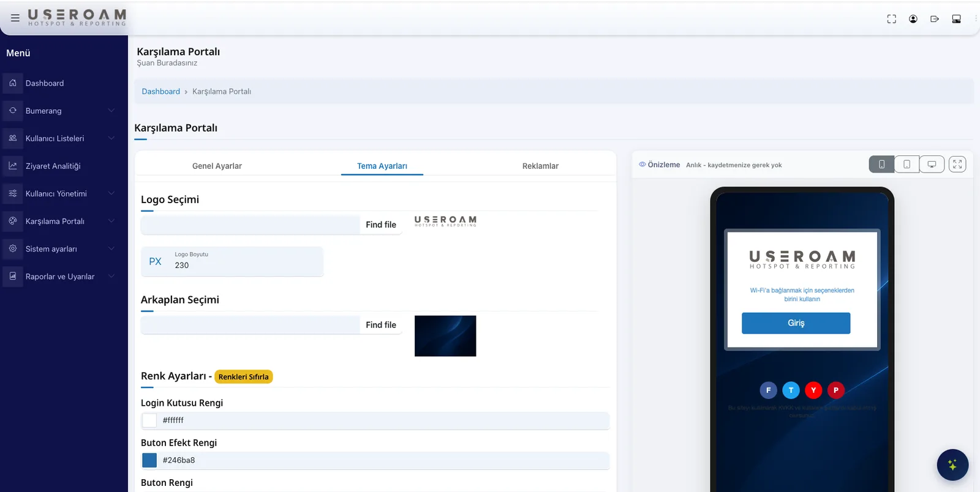
Task: Click the Renkleri Sıfırla button
Action: click(x=244, y=377)
